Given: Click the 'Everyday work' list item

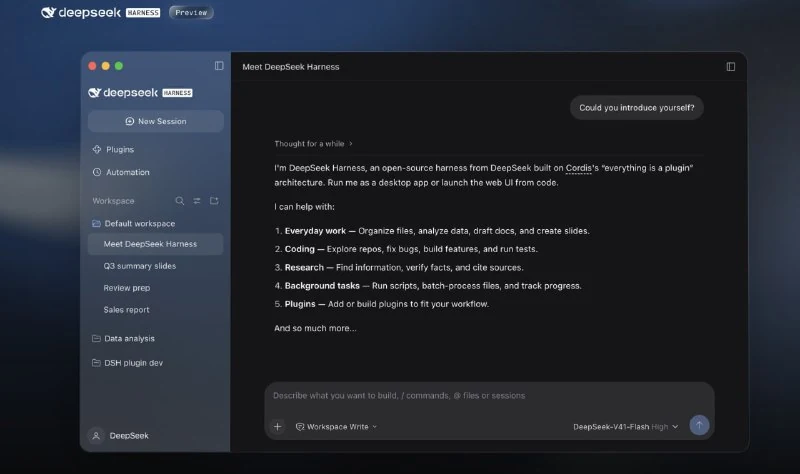Looking at the screenshot, I should [432, 231].
